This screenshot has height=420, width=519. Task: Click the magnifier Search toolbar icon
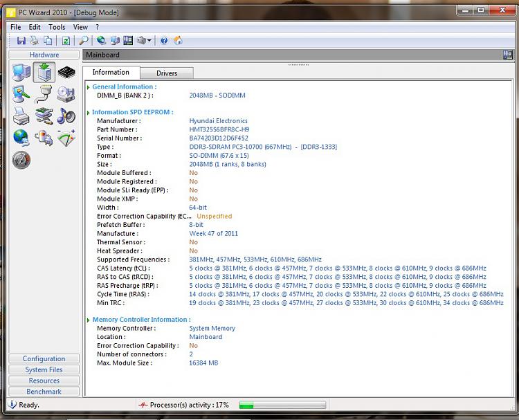pos(84,41)
